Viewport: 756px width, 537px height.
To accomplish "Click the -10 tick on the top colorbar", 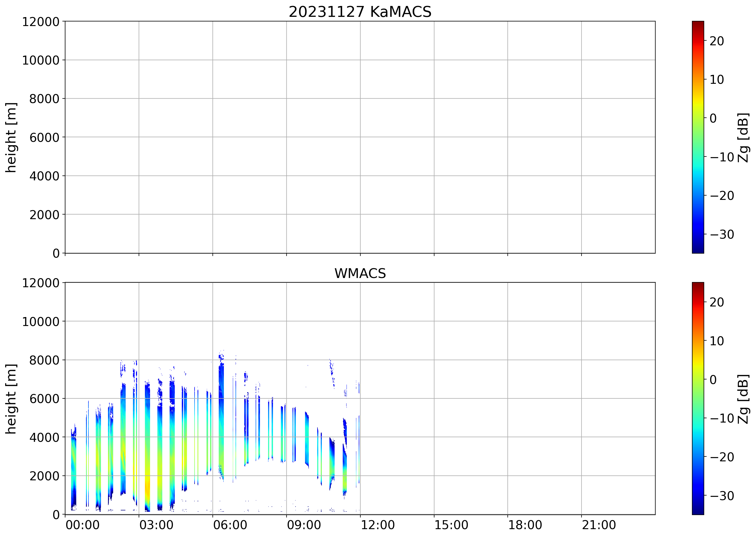I will point(722,157).
